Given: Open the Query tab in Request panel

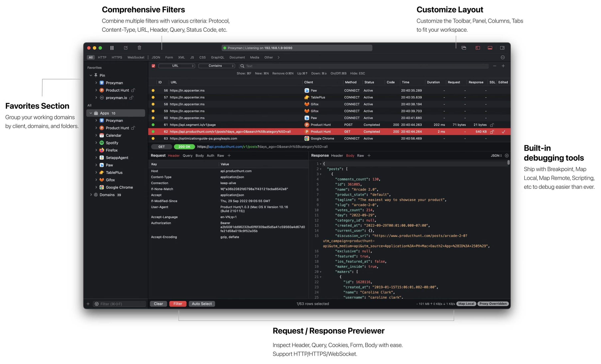Looking at the screenshot, I should [187, 155].
